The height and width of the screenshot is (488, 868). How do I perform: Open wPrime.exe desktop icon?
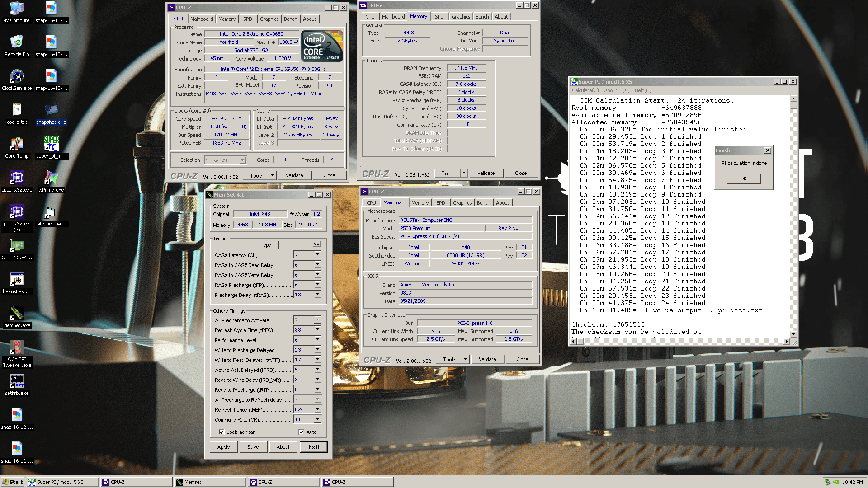[51, 182]
